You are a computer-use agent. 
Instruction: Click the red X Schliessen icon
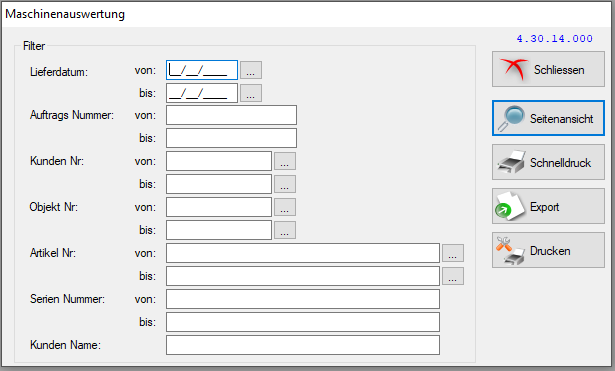tap(514, 69)
